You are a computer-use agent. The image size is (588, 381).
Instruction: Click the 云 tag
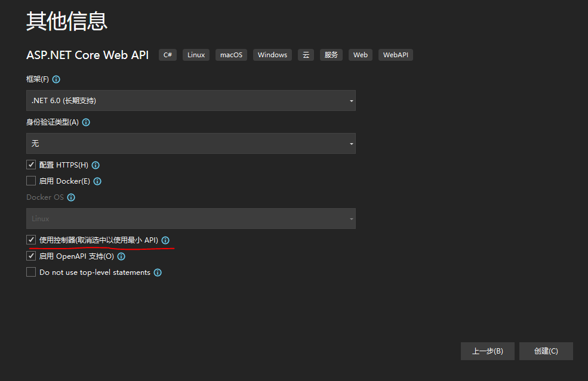tap(306, 55)
